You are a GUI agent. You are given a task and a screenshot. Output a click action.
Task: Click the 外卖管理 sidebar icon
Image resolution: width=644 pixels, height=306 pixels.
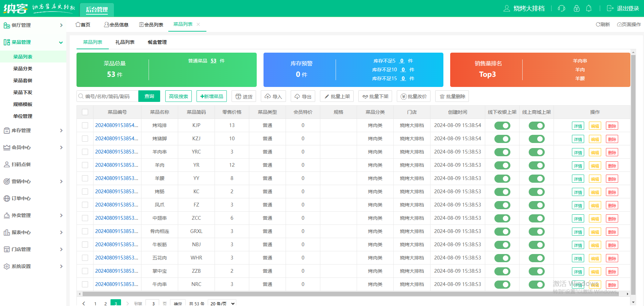tap(6, 215)
